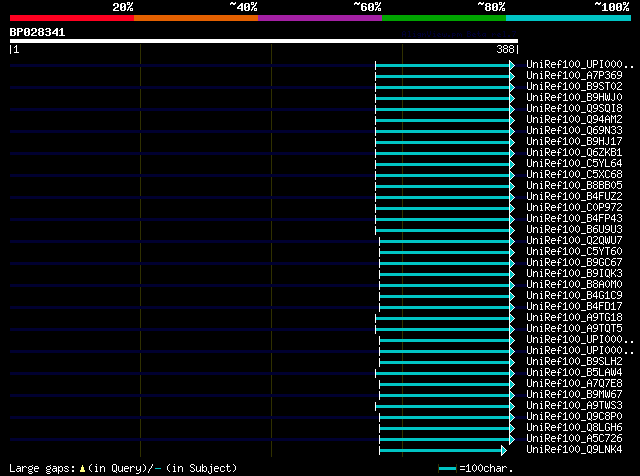Screen dimensions: 640x476
Task: Select the UniRef100_Q9LNK4 label
Action: coord(574,450)
